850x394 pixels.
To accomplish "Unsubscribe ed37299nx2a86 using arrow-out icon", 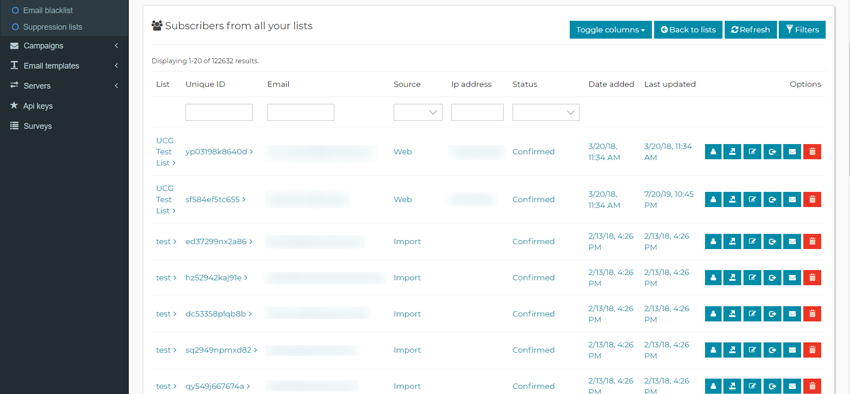I will (772, 242).
